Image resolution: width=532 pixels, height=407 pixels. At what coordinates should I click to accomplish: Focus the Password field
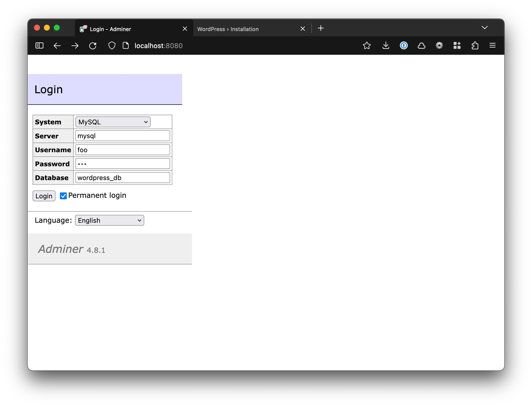pyautogui.click(x=123, y=164)
